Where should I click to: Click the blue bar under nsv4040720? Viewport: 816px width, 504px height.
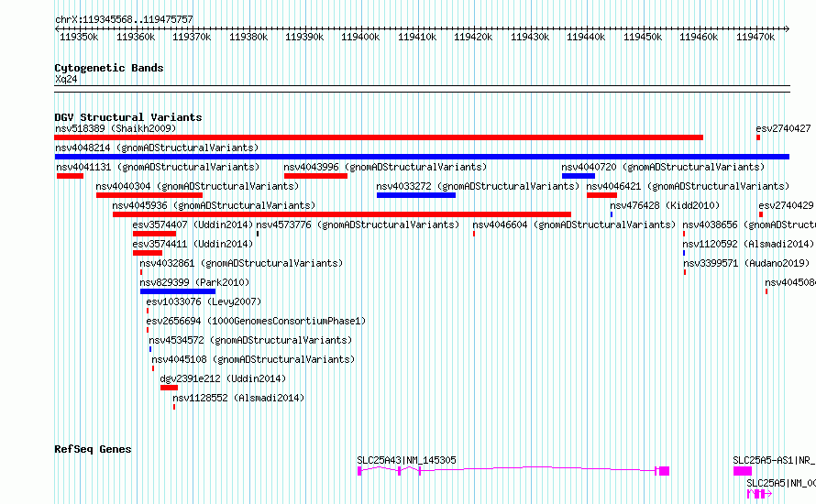[579, 176]
